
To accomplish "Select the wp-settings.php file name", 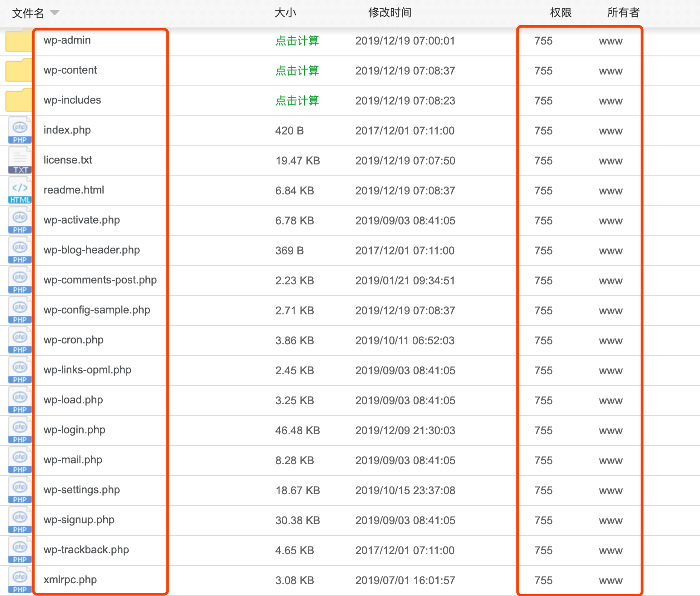I will [82, 490].
